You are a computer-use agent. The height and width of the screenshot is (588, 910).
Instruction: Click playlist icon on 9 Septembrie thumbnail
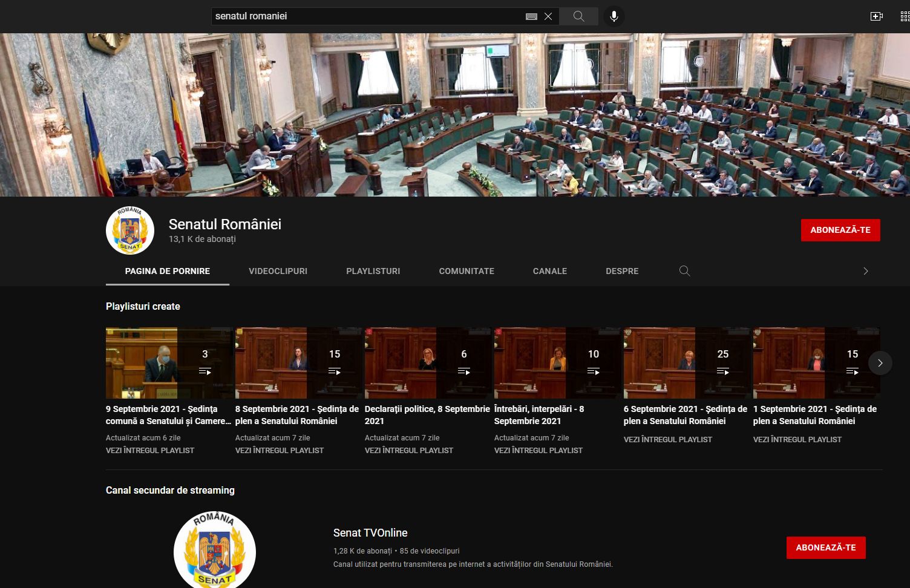click(205, 371)
